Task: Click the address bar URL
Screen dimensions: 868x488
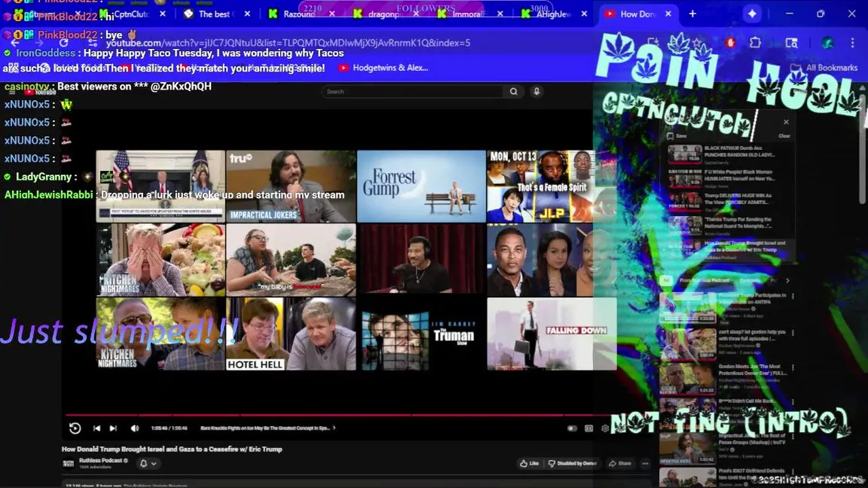Action: click(288, 43)
